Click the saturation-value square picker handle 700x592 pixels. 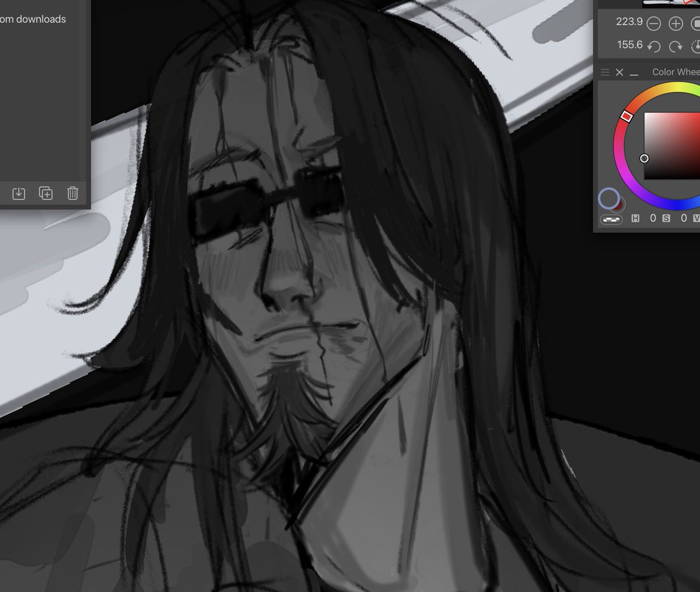pyautogui.click(x=644, y=158)
